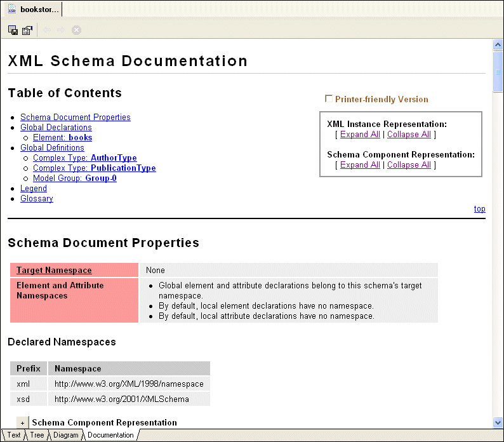Click the back arrow in the toolbar
Image resolution: width=504 pixels, height=442 pixels.
[47, 30]
